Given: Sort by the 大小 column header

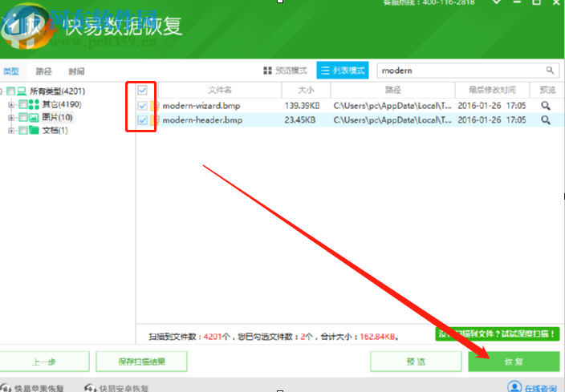Looking at the screenshot, I should coord(306,90).
